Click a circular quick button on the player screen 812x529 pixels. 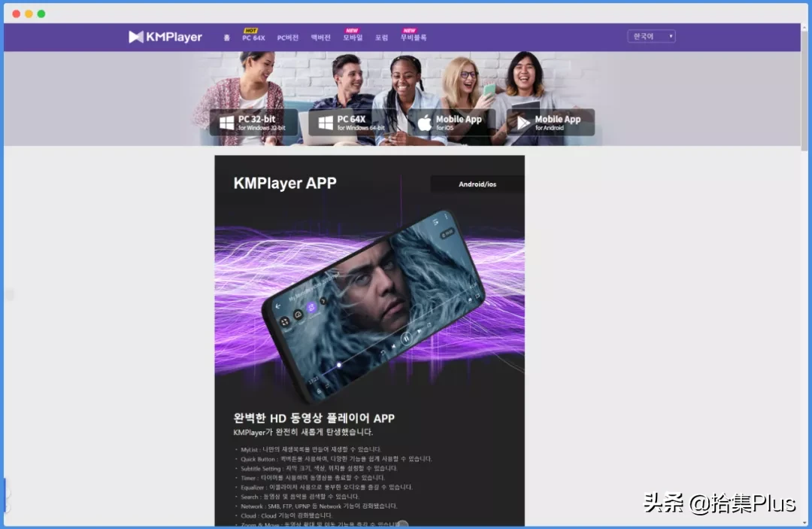coord(311,308)
